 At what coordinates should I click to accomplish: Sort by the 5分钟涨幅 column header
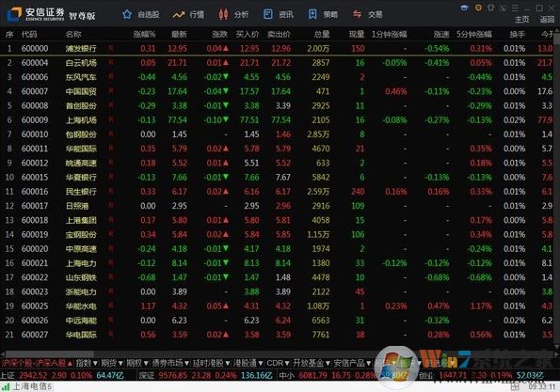(474, 35)
